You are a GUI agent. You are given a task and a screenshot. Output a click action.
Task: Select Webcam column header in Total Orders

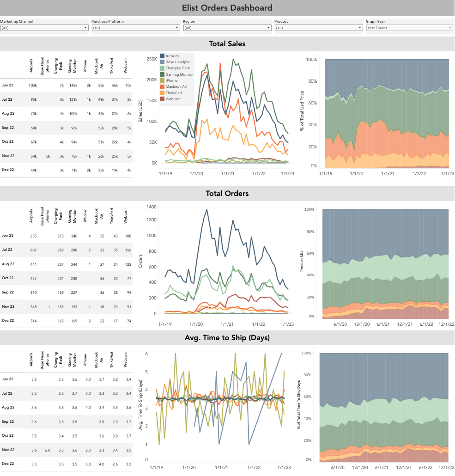[x=125, y=216]
